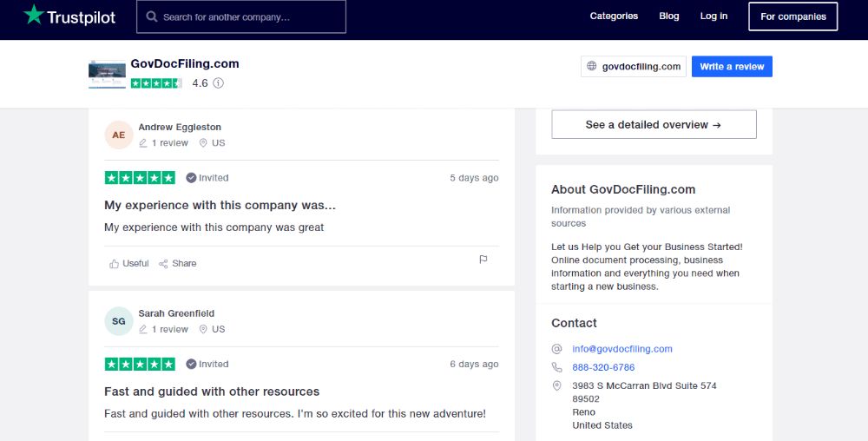
Task: Click Andrew Eggleston's US location pin
Action: (203, 142)
